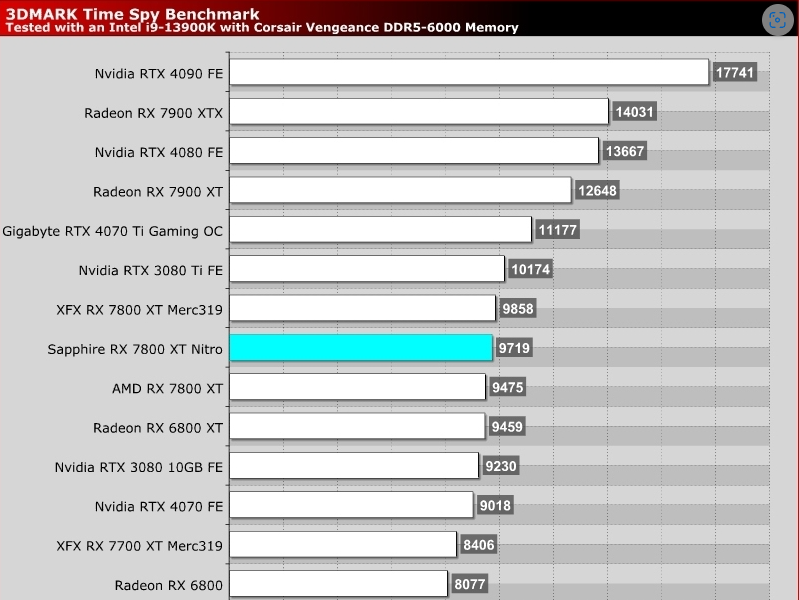Screen dimensions: 799x600
Task: Click the score value 9719
Action: tap(515, 348)
